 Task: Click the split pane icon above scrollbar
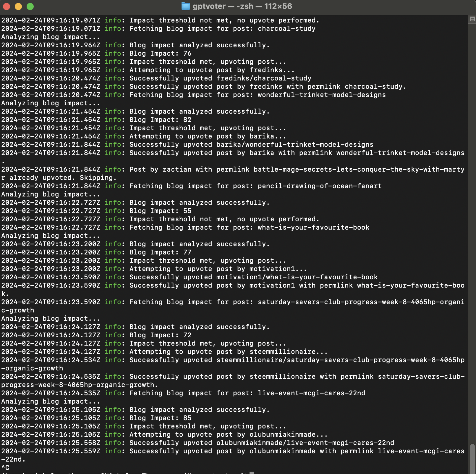[472, 19]
